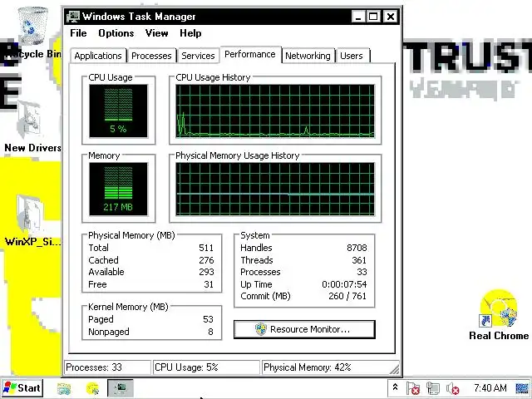Click the Task Manager title bar icon
532x399 pixels.
73,17
